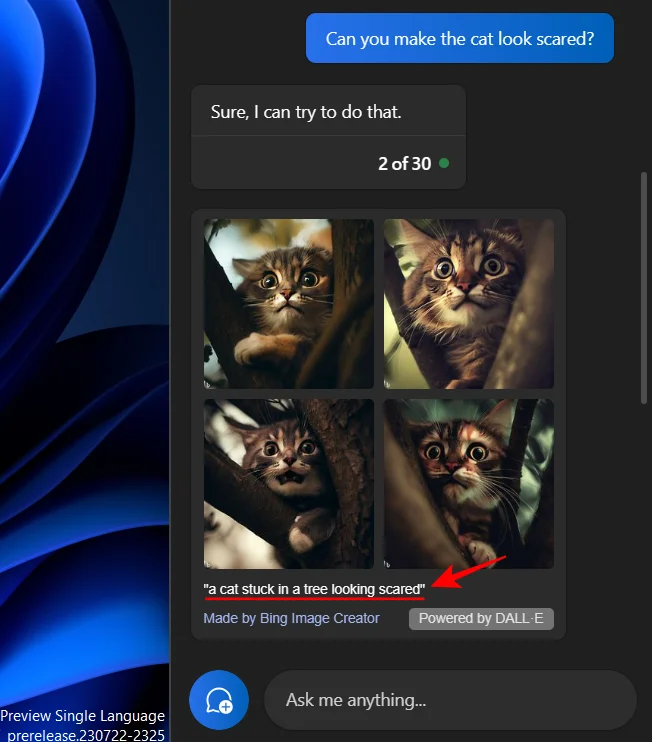
Task: Focus the Ask me anything input box
Action: point(450,700)
